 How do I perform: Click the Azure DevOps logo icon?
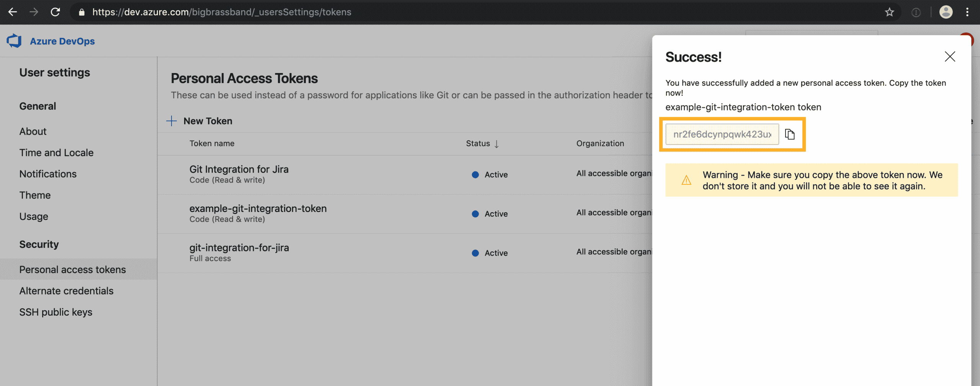point(14,41)
